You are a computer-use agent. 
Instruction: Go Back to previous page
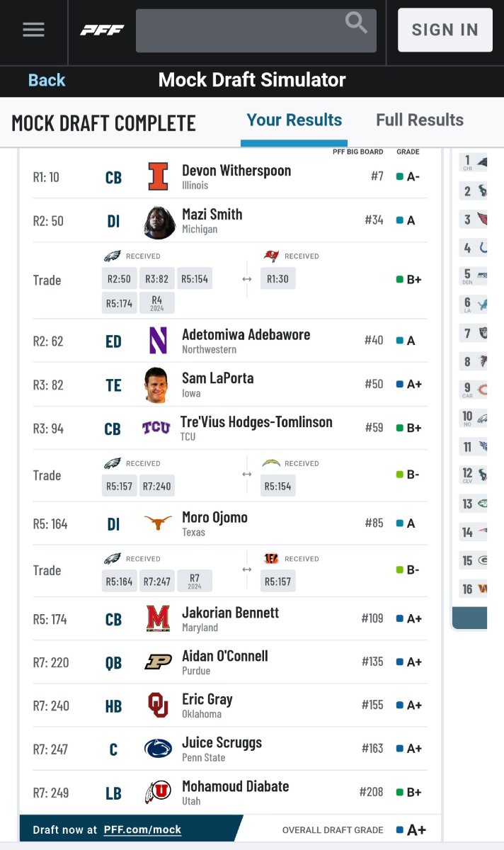[x=47, y=80]
